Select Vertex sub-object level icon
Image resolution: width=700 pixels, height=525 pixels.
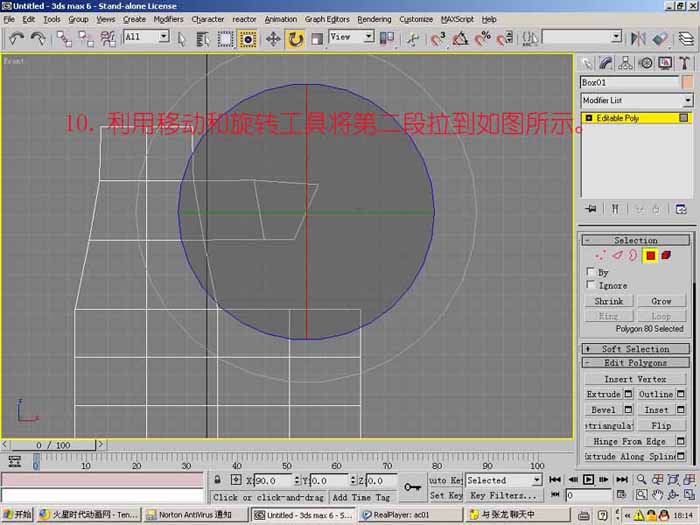coord(600,255)
